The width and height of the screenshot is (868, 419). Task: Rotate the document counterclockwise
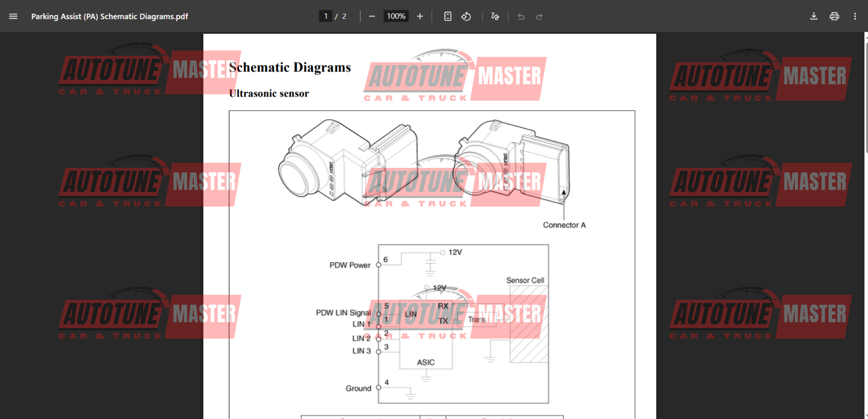(x=466, y=16)
